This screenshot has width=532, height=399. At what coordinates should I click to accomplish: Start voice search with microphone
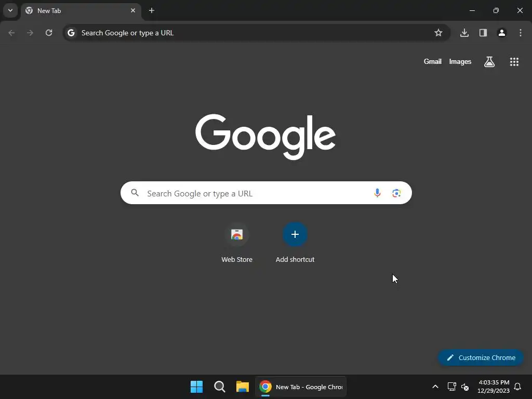pyautogui.click(x=377, y=193)
